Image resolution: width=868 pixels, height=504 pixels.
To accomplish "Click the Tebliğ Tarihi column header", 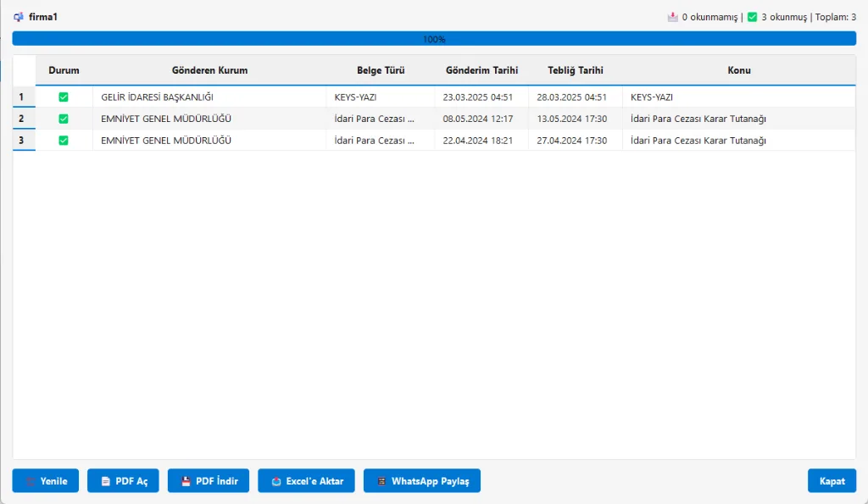I will tap(576, 70).
